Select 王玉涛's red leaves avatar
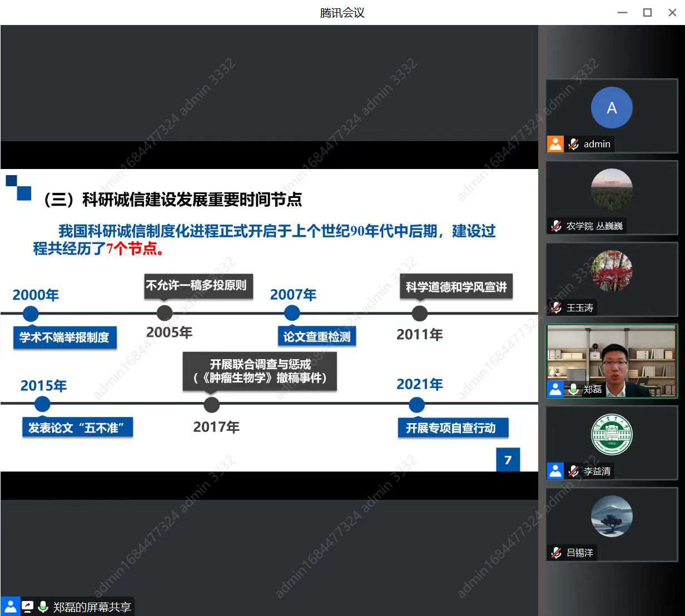 pos(612,271)
